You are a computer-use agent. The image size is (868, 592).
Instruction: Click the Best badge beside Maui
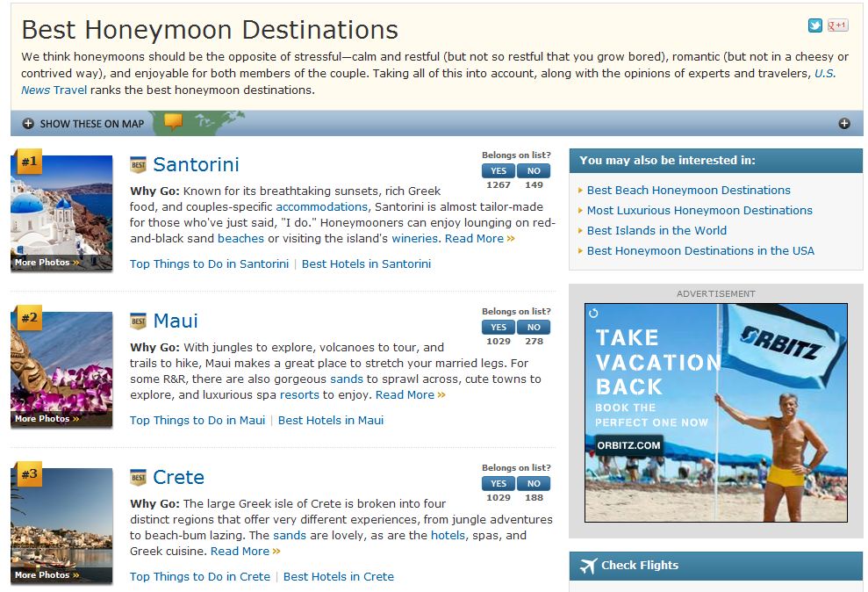coord(138,321)
